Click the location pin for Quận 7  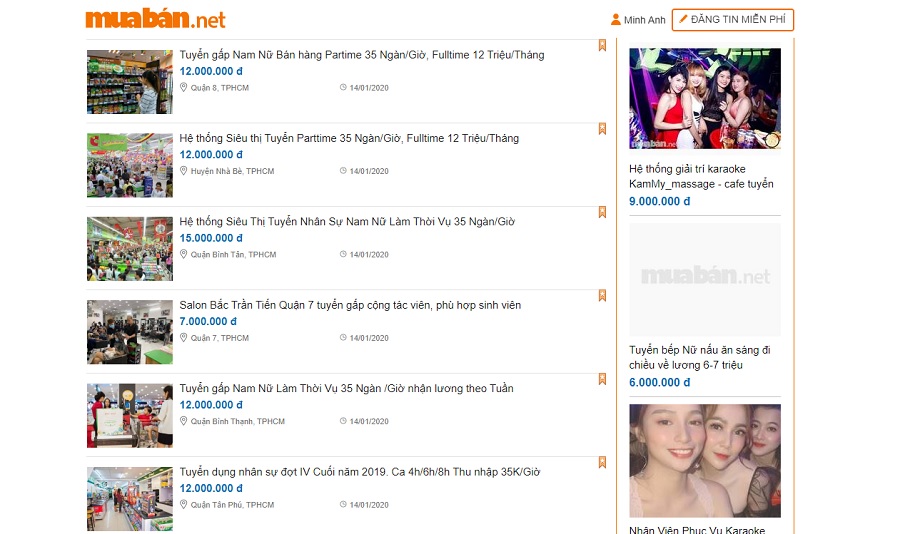click(184, 338)
